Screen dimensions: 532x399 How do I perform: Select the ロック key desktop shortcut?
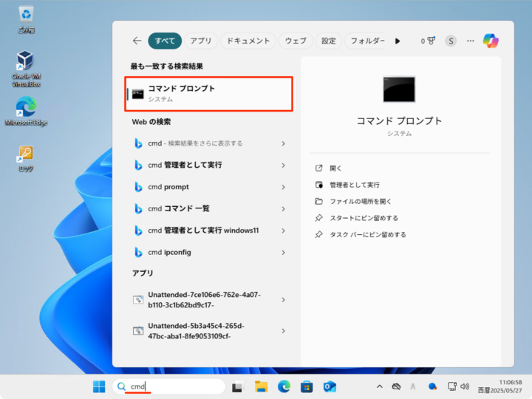(x=26, y=158)
